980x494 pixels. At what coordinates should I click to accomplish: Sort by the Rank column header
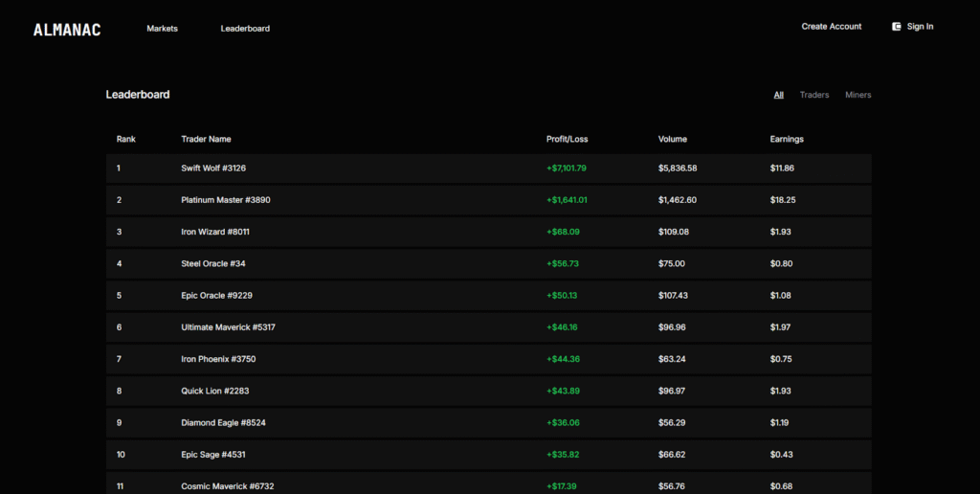click(x=126, y=139)
